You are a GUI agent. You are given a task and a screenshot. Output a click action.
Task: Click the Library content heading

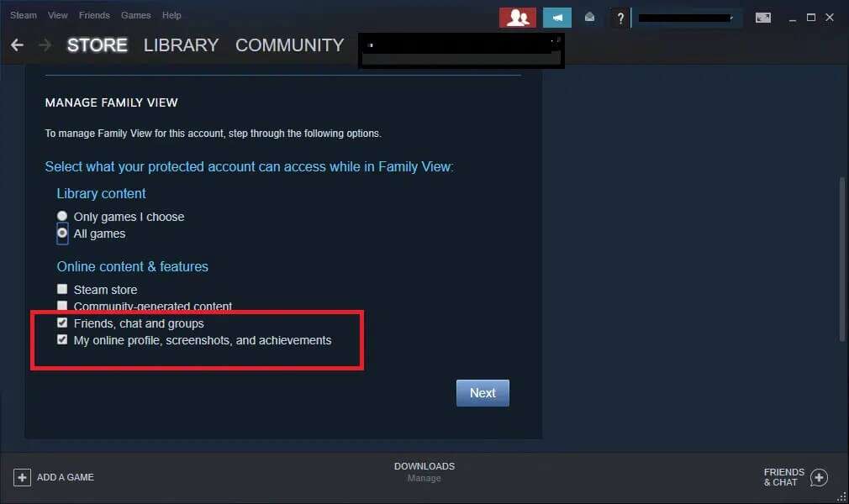click(x=101, y=193)
